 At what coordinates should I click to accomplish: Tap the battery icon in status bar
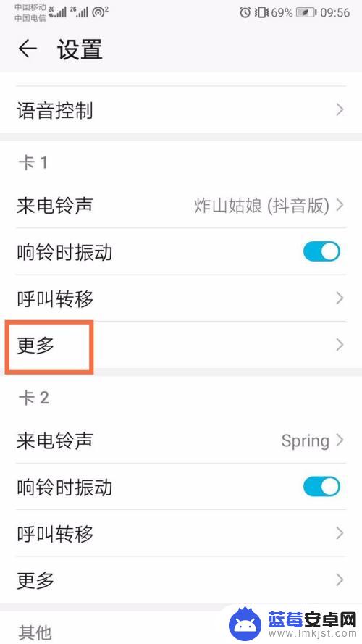pos(308,13)
